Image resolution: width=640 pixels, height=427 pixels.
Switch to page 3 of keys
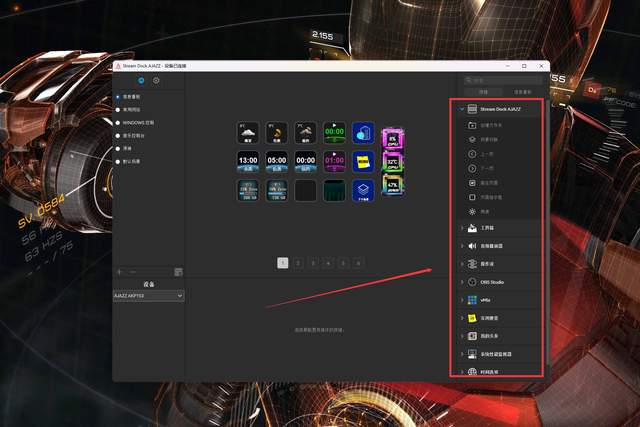[313, 263]
